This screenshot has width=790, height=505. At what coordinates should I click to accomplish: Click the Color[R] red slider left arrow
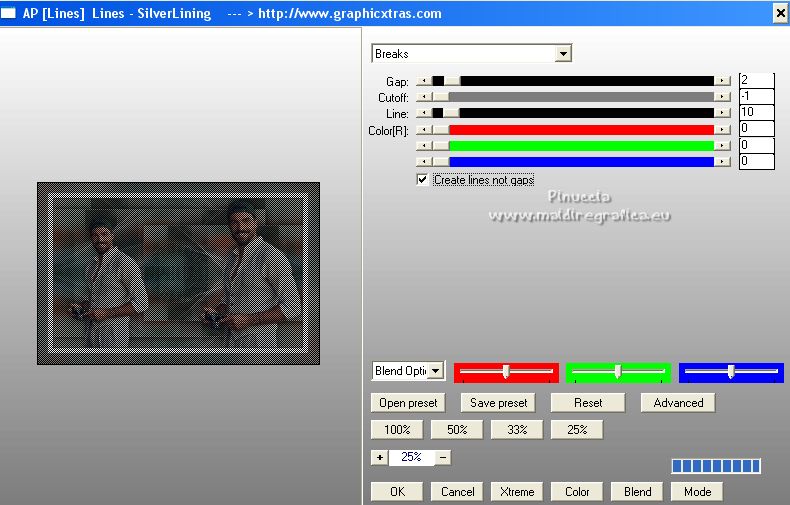coord(424,130)
